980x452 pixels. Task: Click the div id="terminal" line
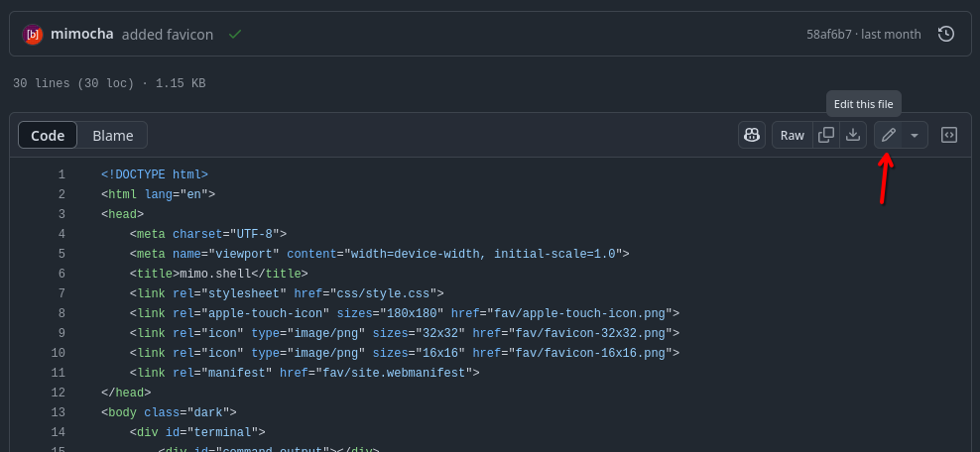[x=197, y=432]
